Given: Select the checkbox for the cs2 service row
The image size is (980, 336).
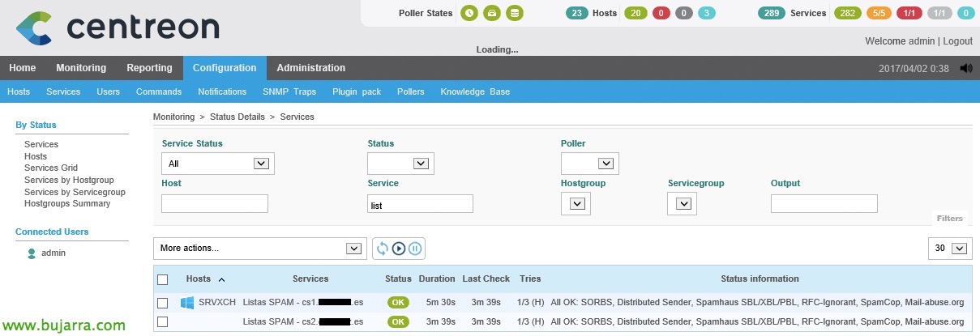Looking at the screenshot, I should pos(163,321).
